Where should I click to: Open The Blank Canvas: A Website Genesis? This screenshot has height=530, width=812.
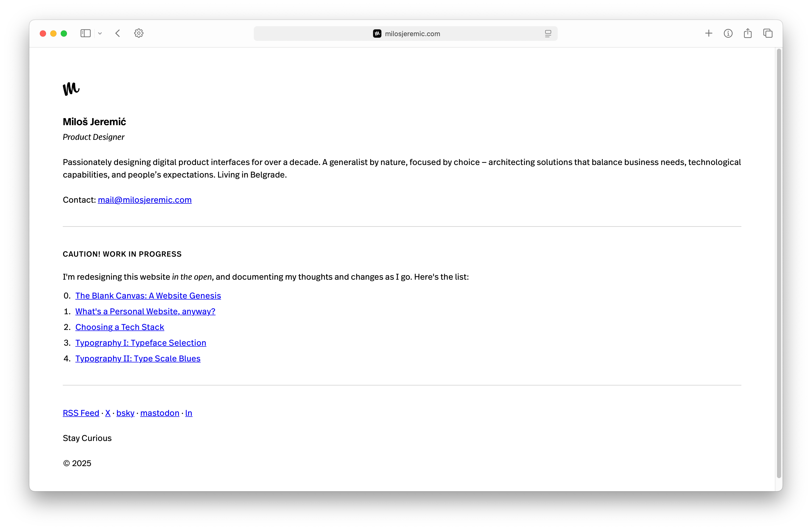(148, 296)
